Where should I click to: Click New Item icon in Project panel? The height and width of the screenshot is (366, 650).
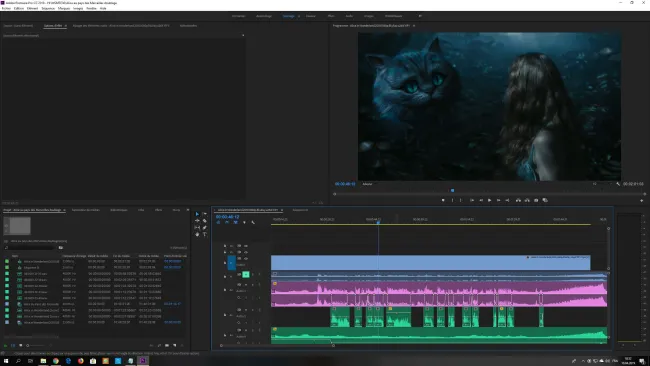tap(175, 345)
